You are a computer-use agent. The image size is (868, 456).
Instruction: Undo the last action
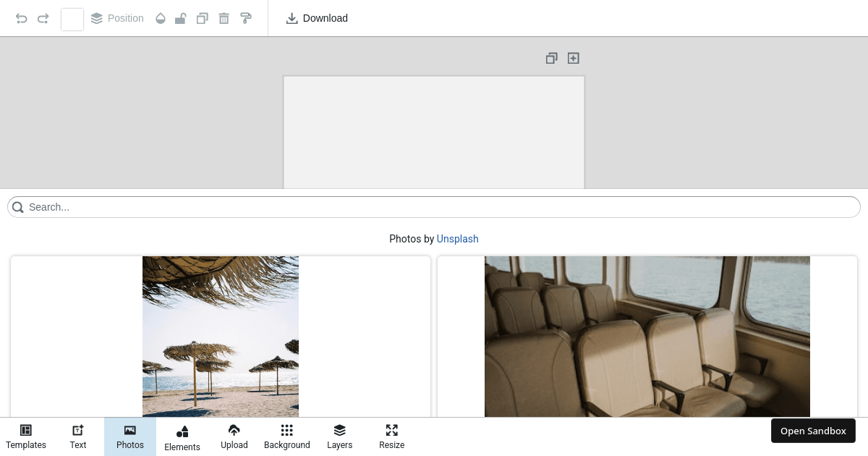(x=22, y=18)
